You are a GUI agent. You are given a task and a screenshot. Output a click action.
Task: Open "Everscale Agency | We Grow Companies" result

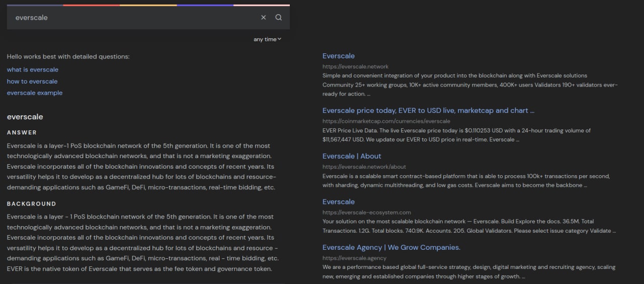[391, 247]
